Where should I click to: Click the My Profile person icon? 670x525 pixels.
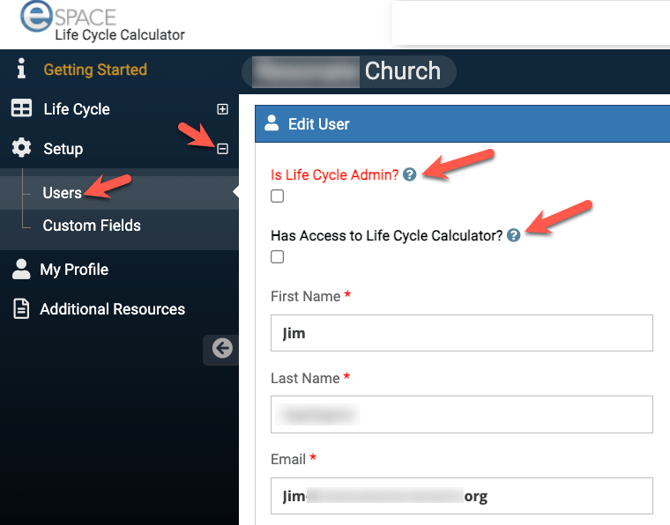coord(20,269)
